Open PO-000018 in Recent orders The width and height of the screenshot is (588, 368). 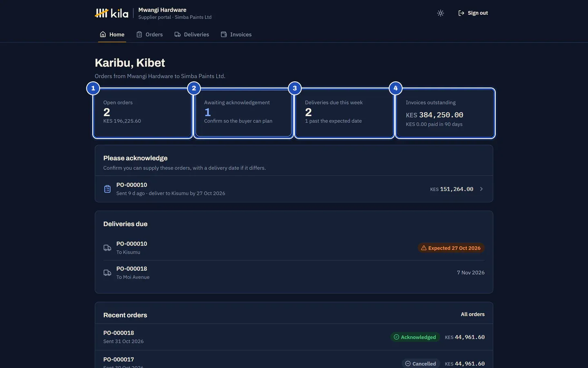[x=294, y=337]
